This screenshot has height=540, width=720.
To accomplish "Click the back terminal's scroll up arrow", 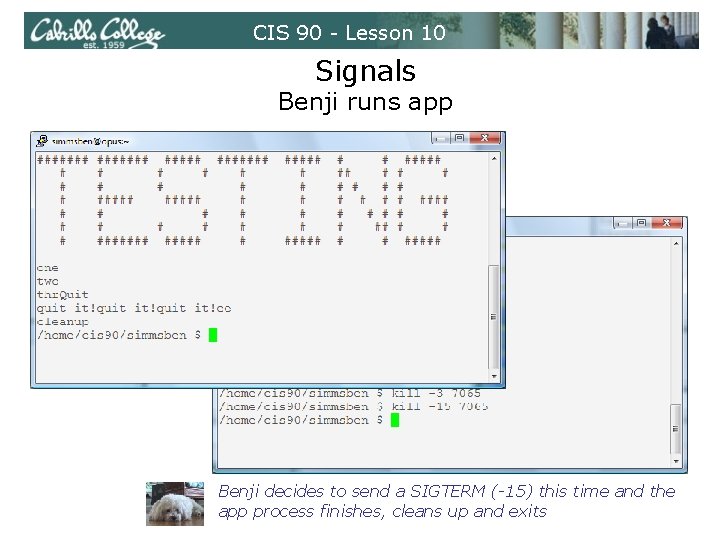I will click(x=676, y=244).
